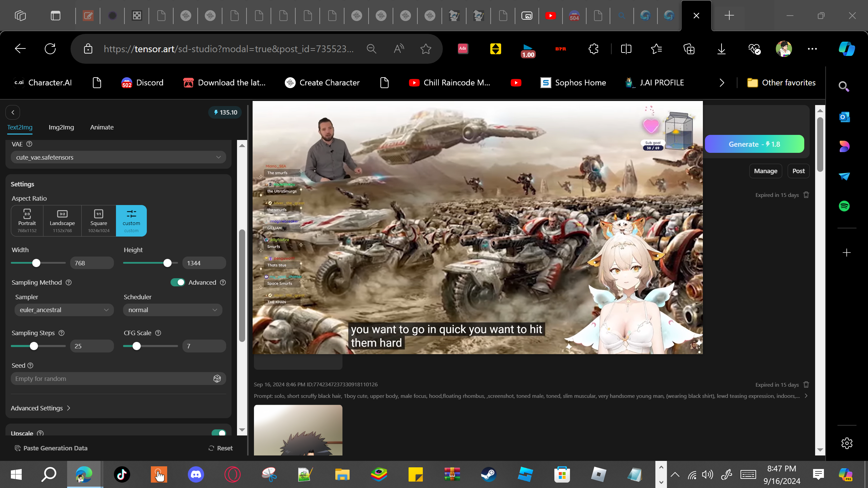This screenshot has height=488, width=868.
Task: Open the Sampler euler_ancestral dropdown
Action: pos(64,310)
